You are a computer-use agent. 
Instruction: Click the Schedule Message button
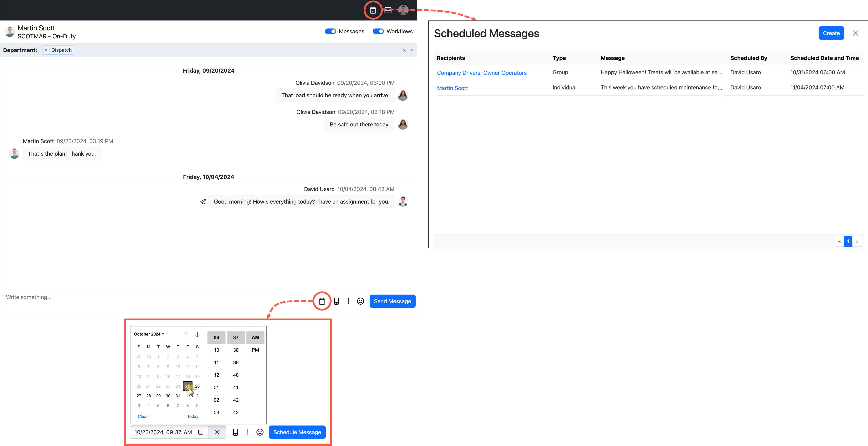click(x=297, y=432)
